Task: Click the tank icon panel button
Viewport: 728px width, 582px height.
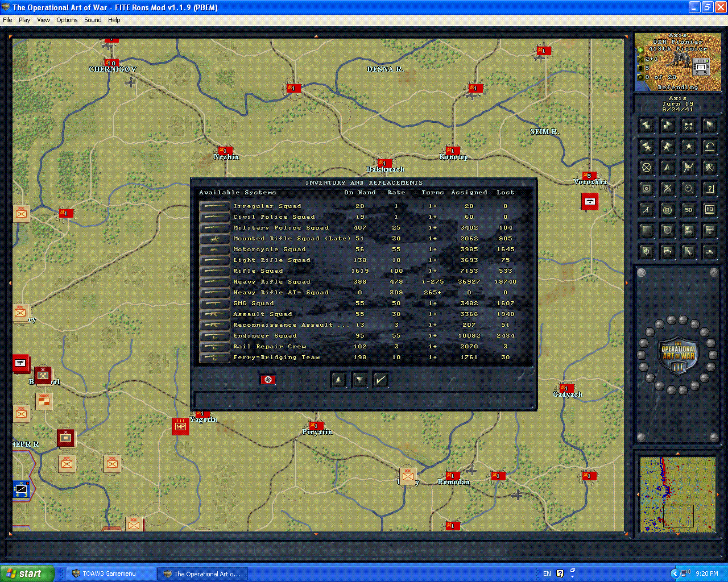Action: click(709, 251)
